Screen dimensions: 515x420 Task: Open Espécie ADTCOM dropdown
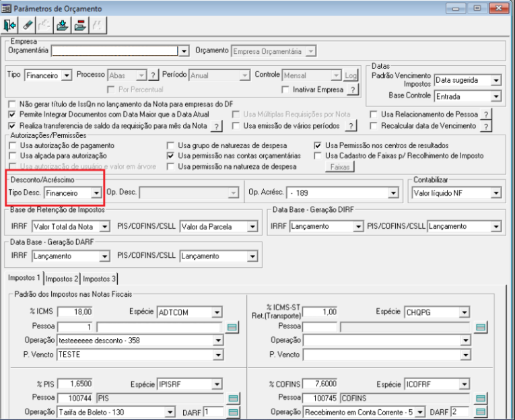(x=217, y=312)
